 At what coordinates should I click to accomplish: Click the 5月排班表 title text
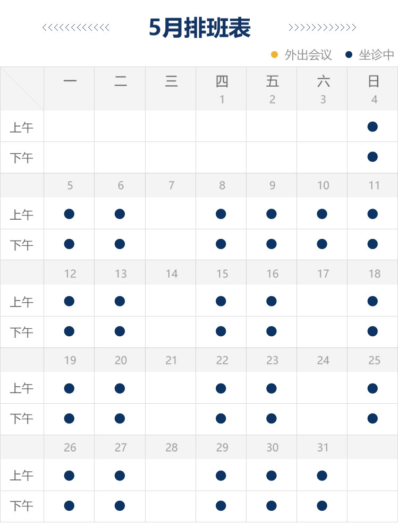click(199, 28)
